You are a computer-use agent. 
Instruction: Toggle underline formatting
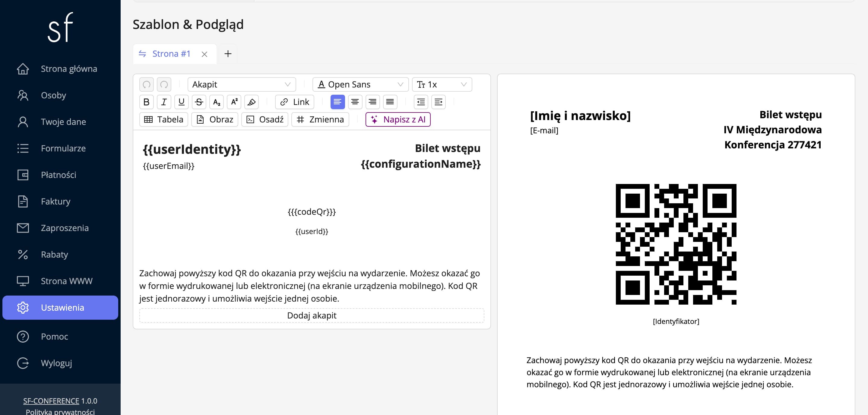[182, 102]
